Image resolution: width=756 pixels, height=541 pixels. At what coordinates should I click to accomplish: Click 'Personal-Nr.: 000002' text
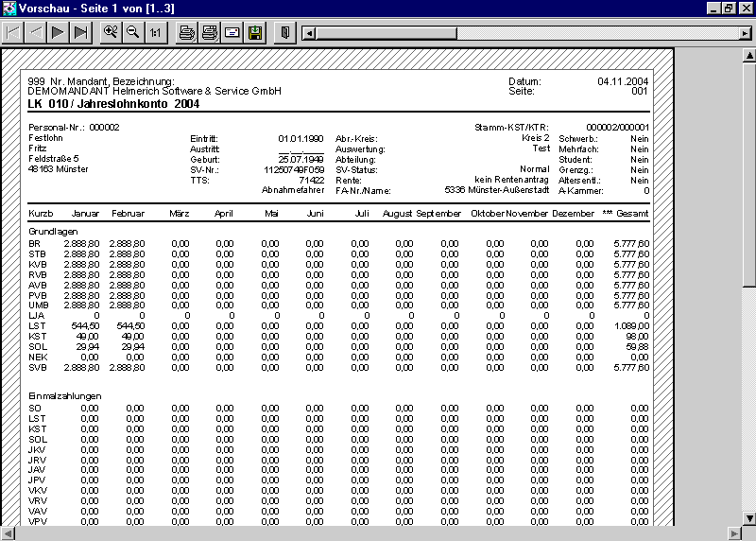(74, 128)
